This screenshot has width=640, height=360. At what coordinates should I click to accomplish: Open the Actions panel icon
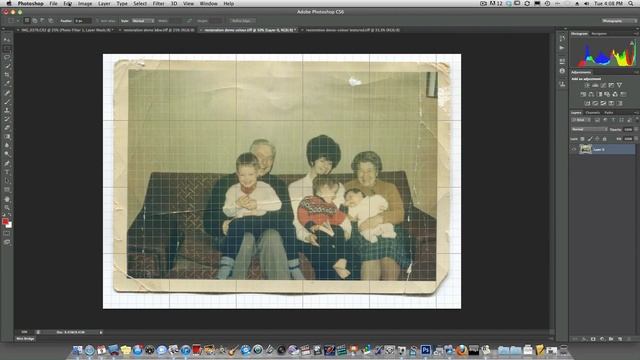click(x=562, y=48)
